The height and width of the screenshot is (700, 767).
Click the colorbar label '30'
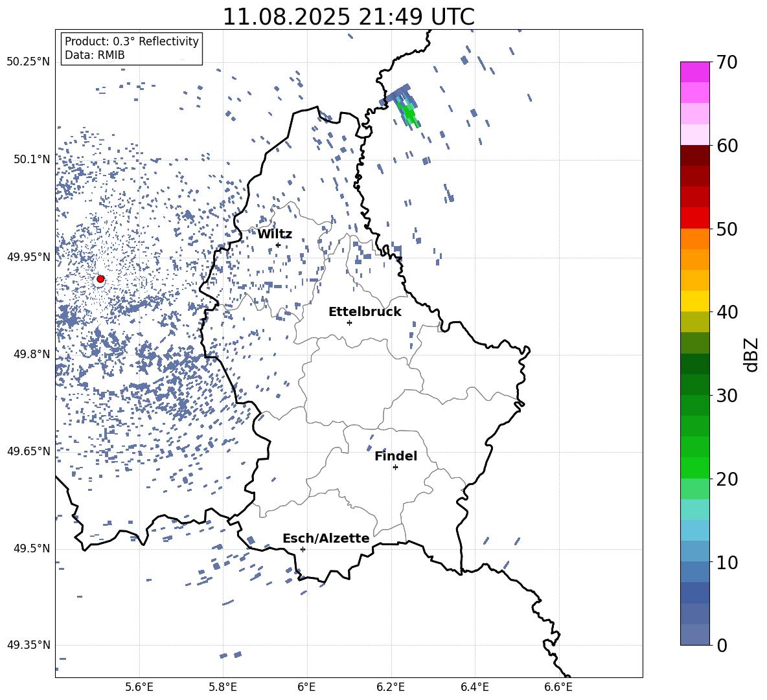coord(727,396)
